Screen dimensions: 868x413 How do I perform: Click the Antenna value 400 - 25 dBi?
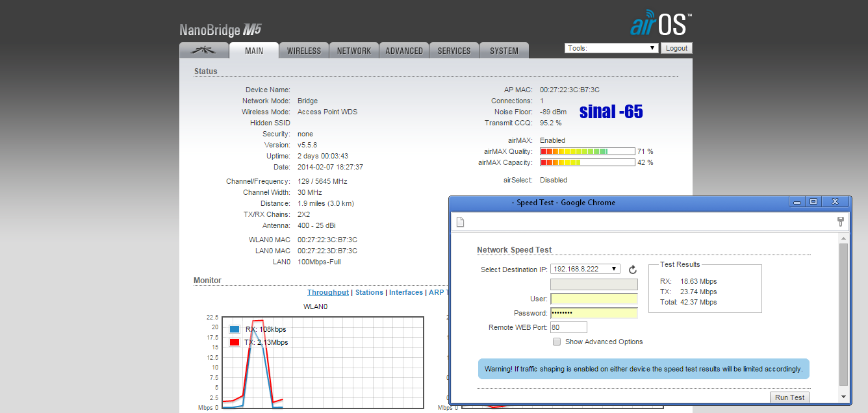pos(316,225)
